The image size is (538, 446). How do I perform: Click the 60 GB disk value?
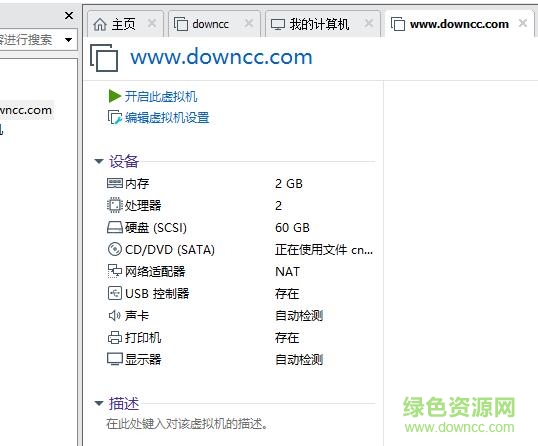point(292,227)
